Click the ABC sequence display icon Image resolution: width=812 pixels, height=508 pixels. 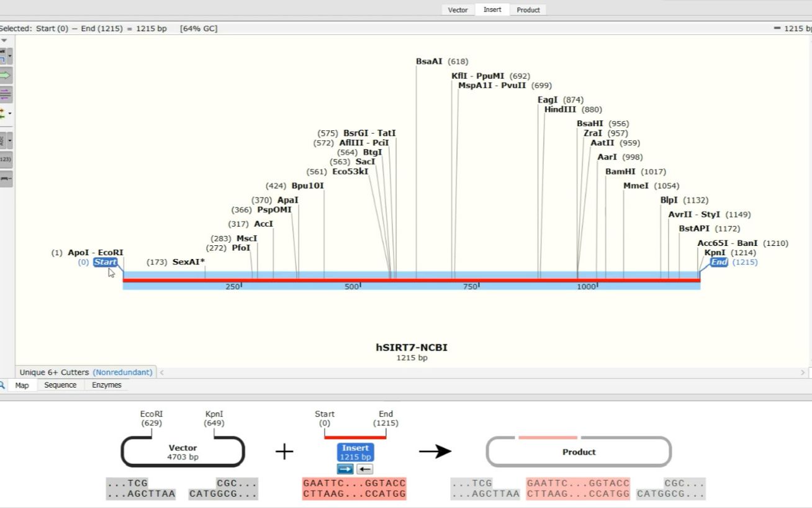tap(2, 140)
